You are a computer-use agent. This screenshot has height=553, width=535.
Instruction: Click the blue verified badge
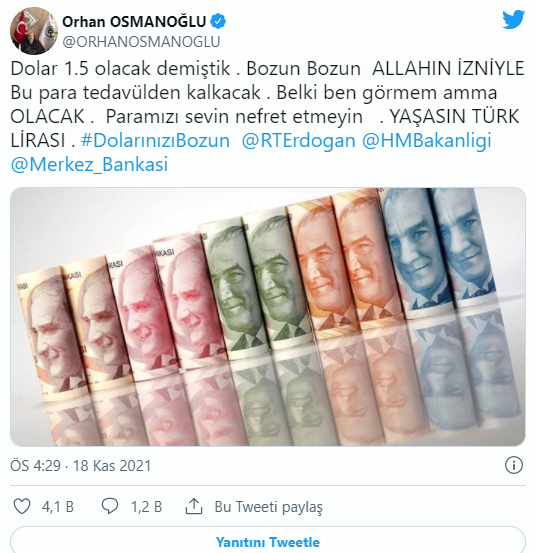218,22
